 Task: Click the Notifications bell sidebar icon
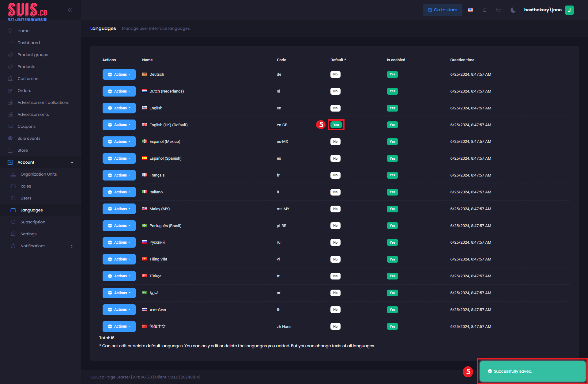[13, 246]
